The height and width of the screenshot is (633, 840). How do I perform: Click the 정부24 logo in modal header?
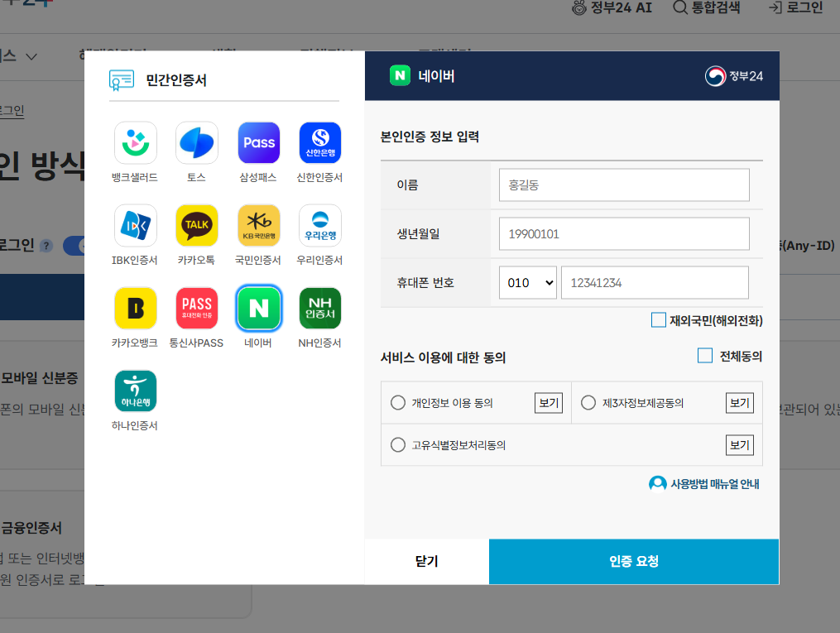[x=734, y=76]
